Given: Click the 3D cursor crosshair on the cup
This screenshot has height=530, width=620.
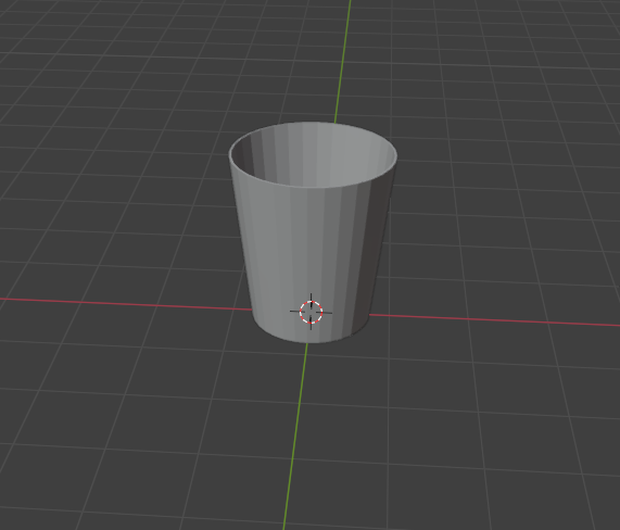Looking at the screenshot, I should tap(311, 312).
